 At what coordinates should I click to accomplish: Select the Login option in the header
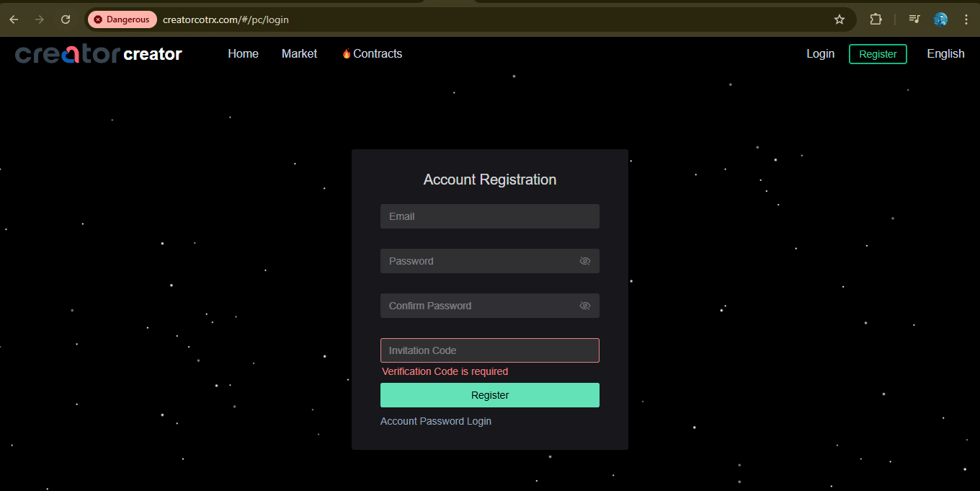(820, 53)
